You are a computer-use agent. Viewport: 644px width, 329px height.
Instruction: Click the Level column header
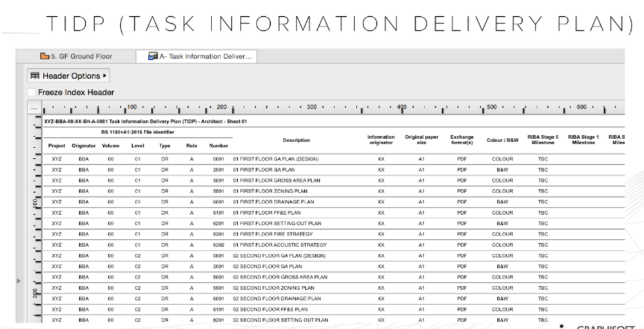(137, 146)
